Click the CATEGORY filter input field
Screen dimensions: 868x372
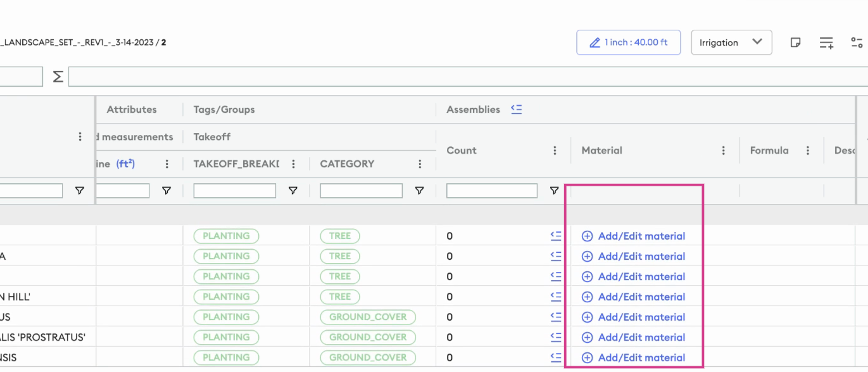point(361,191)
